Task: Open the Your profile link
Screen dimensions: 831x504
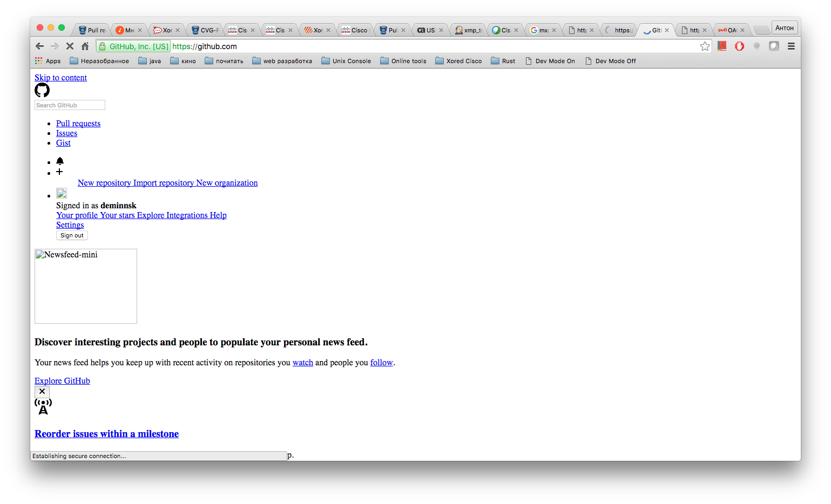Action: 77,215
